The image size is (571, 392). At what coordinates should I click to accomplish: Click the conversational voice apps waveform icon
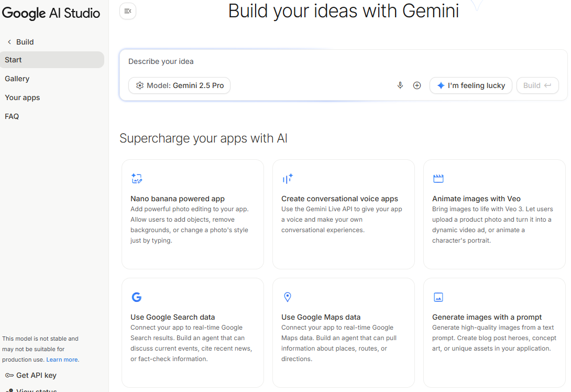point(288,179)
